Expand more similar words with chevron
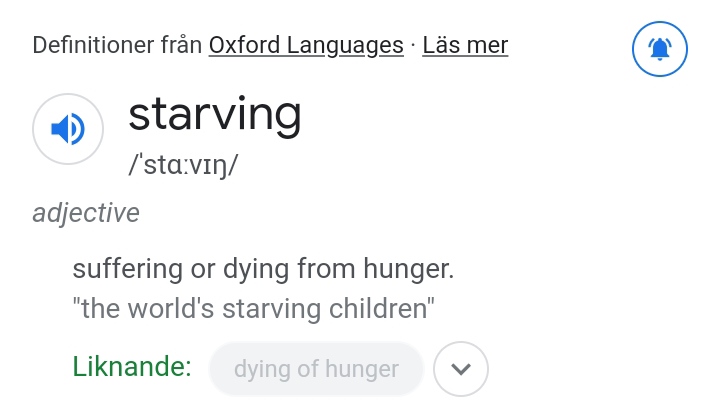 tap(461, 369)
